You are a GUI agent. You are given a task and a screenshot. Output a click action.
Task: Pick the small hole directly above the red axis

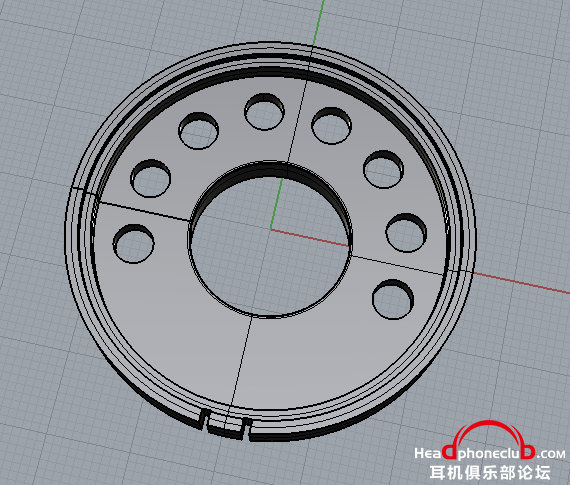[x=406, y=233]
